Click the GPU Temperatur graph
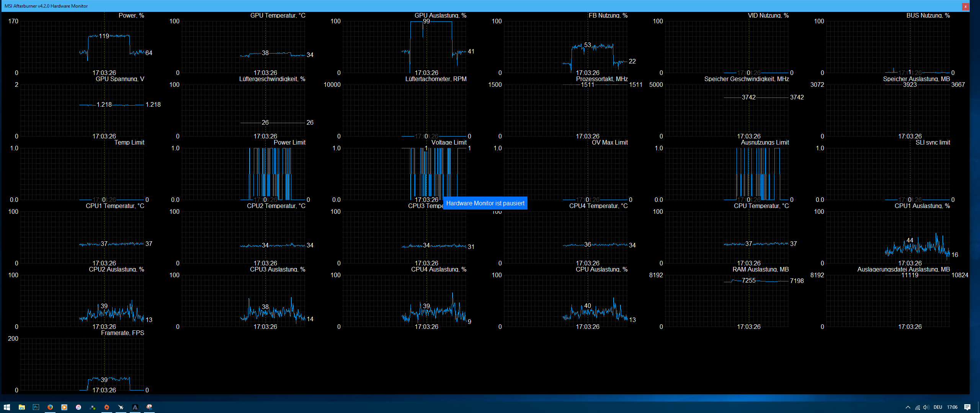The image size is (980, 413). tap(243, 47)
